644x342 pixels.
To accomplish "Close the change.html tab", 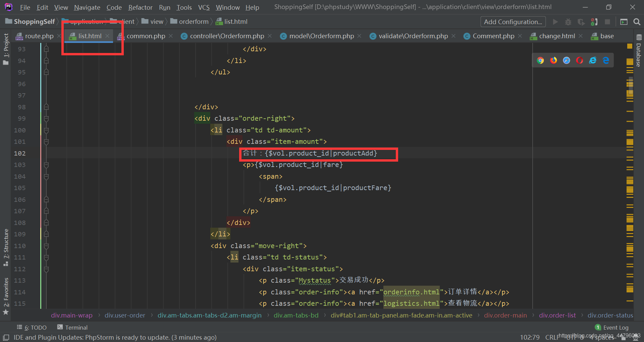I will coord(581,36).
